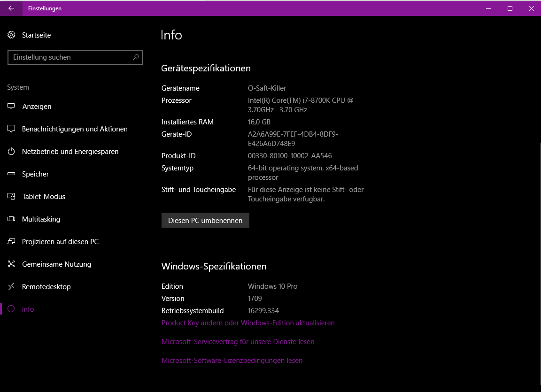Click the Betriebssystembuild label
541x392 pixels.
click(193, 311)
